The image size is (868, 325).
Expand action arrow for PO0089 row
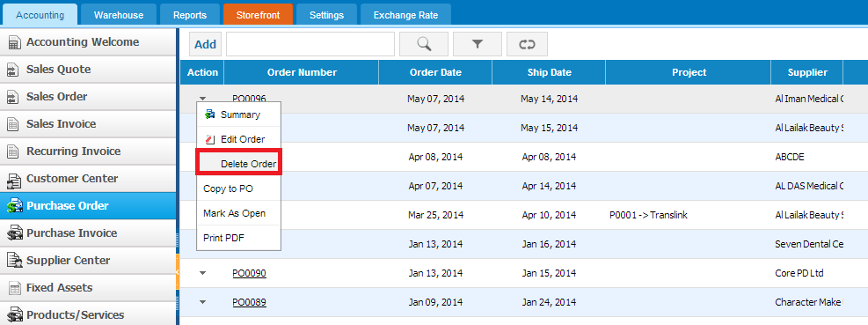tap(202, 302)
